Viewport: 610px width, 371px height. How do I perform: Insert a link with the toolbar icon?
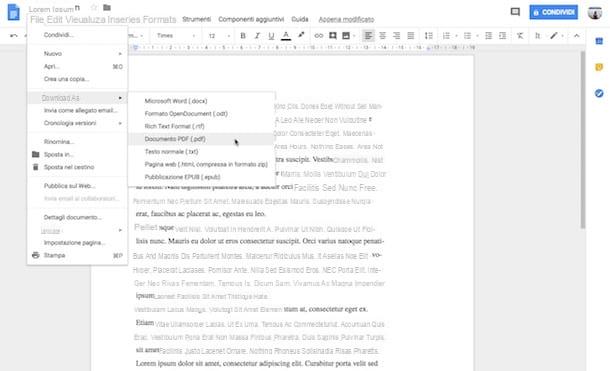tap(319, 36)
